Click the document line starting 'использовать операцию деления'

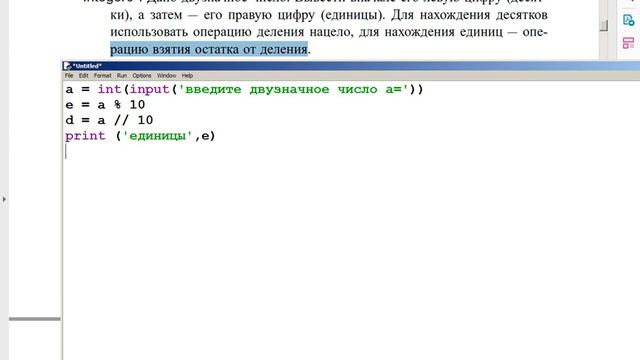click(x=329, y=32)
